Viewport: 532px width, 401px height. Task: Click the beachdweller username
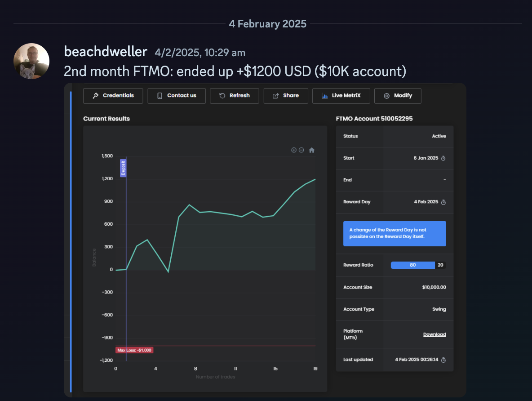(x=106, y=52)
